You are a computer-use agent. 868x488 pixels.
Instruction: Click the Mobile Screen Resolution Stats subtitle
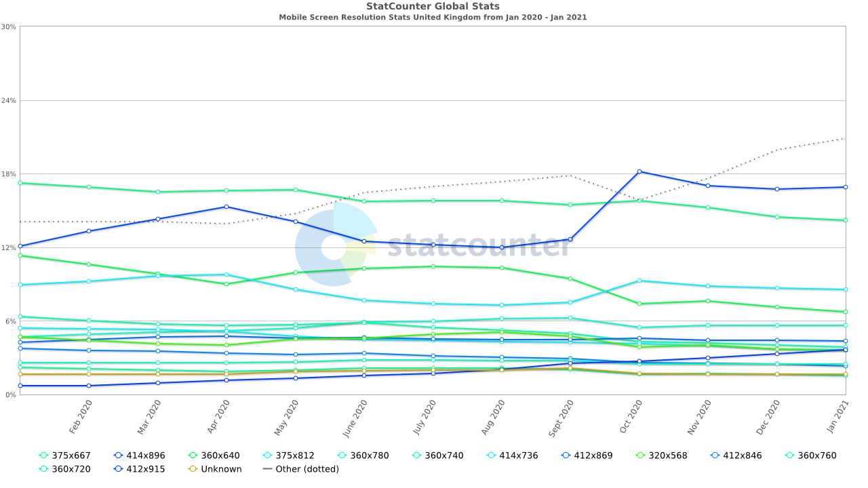coord(433,17)
